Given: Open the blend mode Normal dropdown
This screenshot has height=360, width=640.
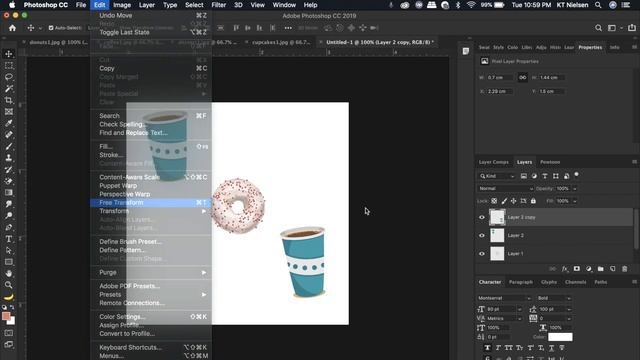Looking at the screenshot, I should [505, 189].
